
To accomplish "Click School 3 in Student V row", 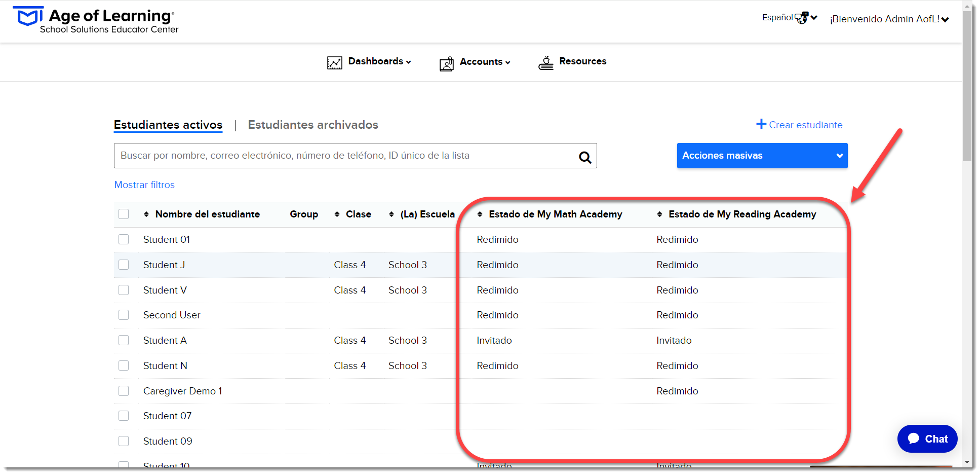I will point(408,290).
